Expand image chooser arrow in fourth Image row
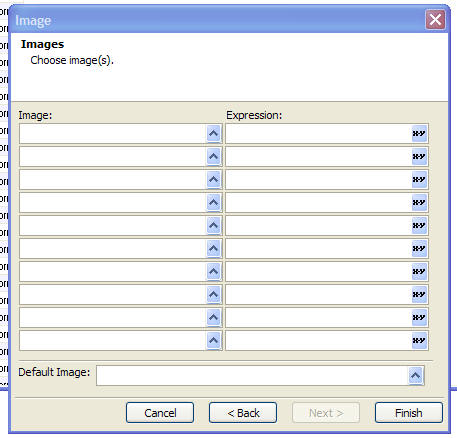This screenshot has height=438, width=457. coord(213,203)
